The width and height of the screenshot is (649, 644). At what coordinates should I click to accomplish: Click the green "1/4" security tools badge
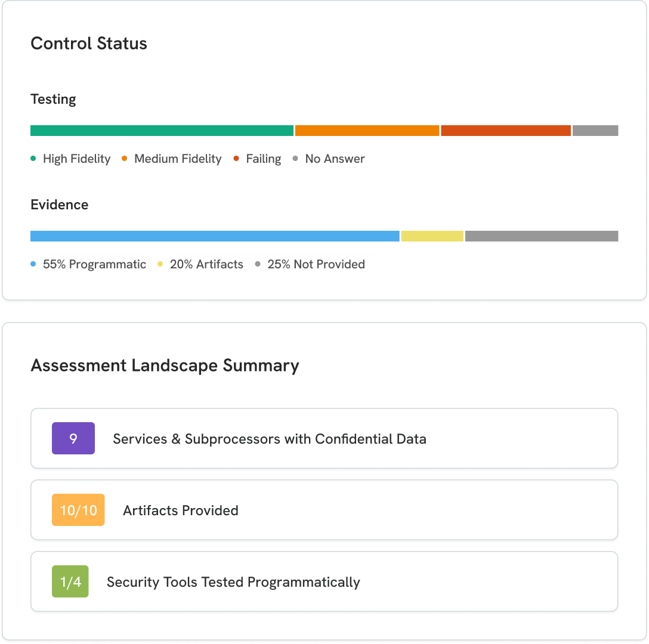click(x=70, y=581)
